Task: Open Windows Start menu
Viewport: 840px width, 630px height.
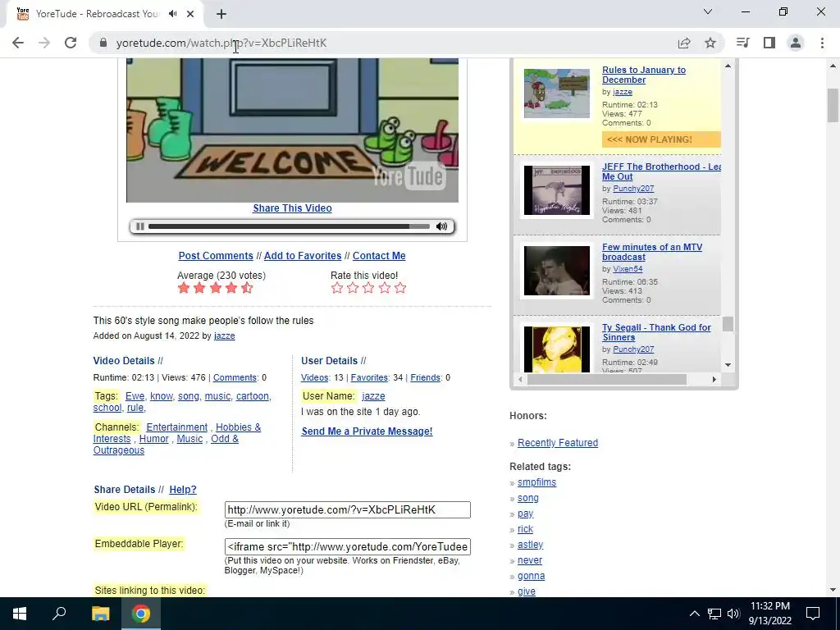Action: [x=20, y=614]
